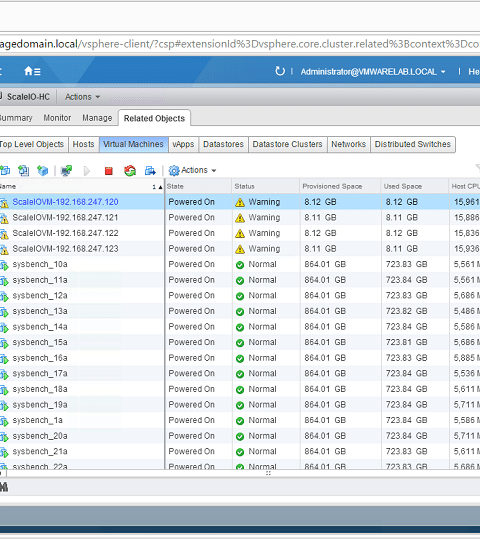Open the Hosts sub-tab
This screenshot has height=539, width=480.
(x=84, y=144)
